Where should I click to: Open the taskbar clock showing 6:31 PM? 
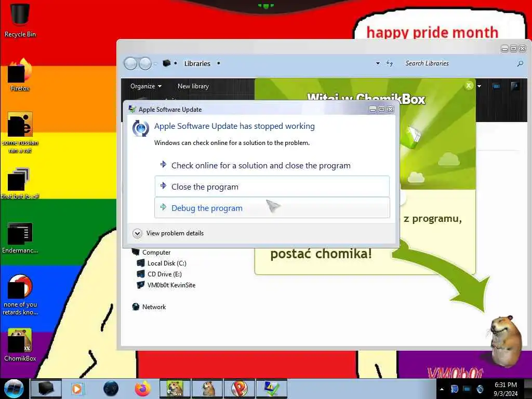[x=506, y=389]
